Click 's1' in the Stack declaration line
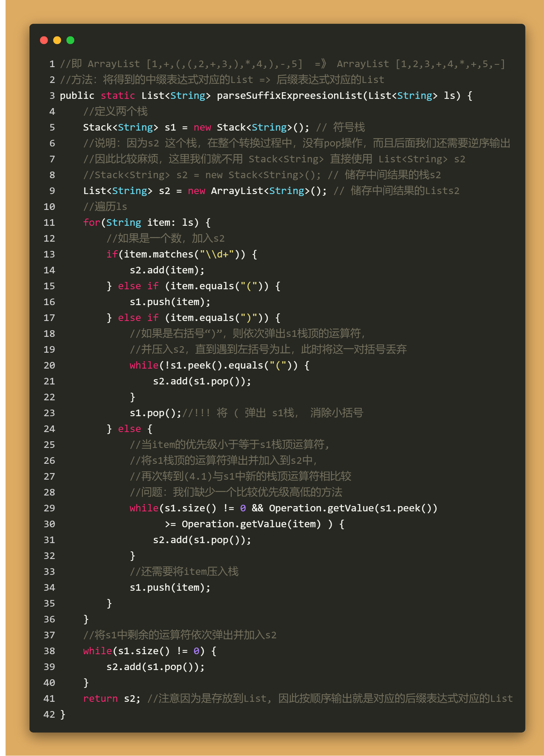544x756 pixels. 170,127
